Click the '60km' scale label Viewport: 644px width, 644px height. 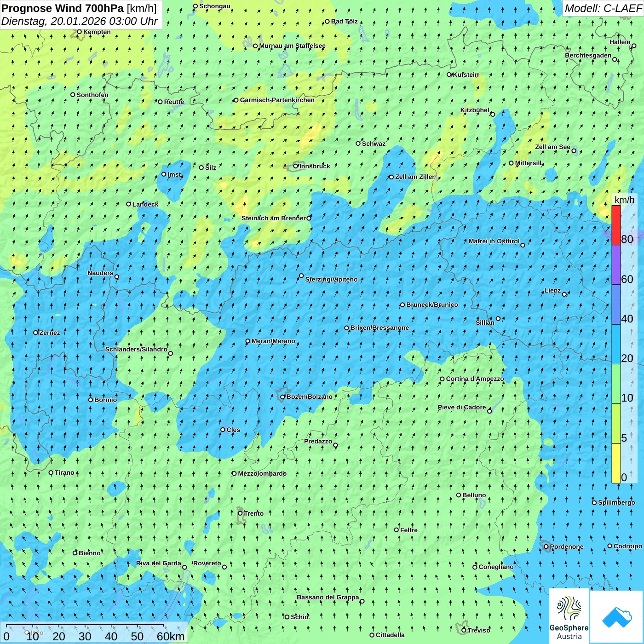pyautogui.click(x=171, y=636)
